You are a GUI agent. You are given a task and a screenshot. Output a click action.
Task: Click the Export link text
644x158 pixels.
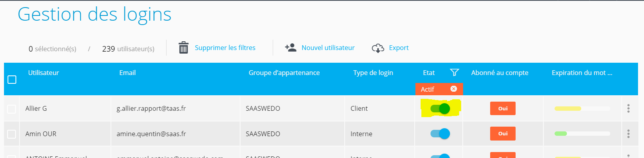point(399,48)
